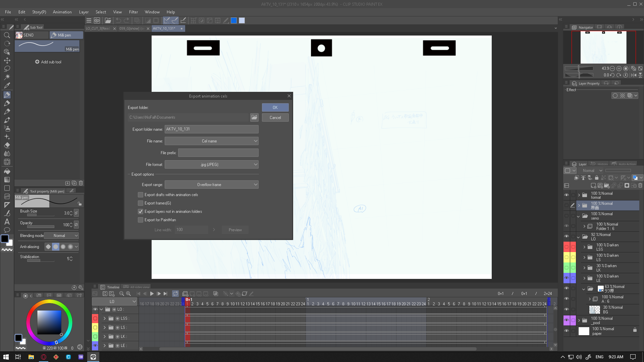Image resolution: width=644 pixels, height=362 pixels.
Task: Click the export folder browse icon
Action: click(x=254, y=117)
